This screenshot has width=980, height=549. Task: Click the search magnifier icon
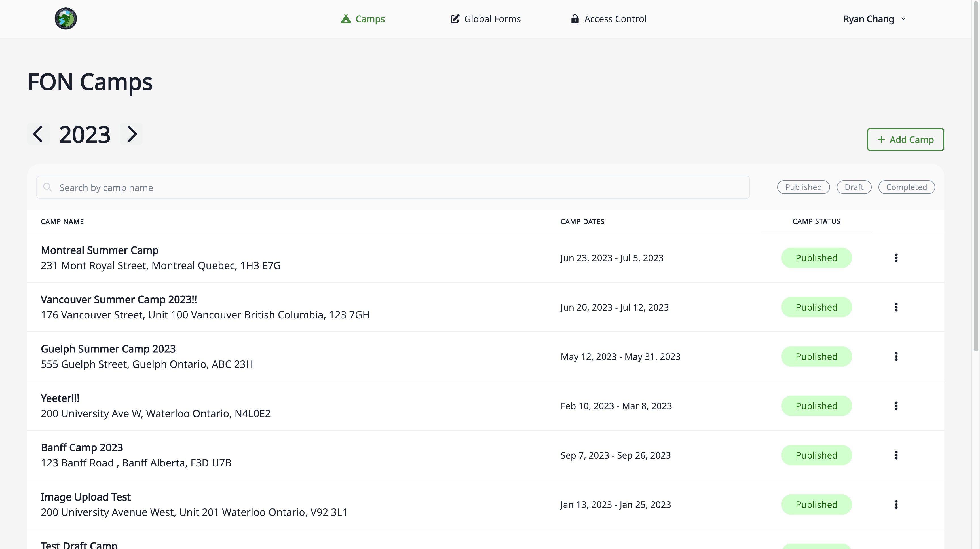coord(48,187)
